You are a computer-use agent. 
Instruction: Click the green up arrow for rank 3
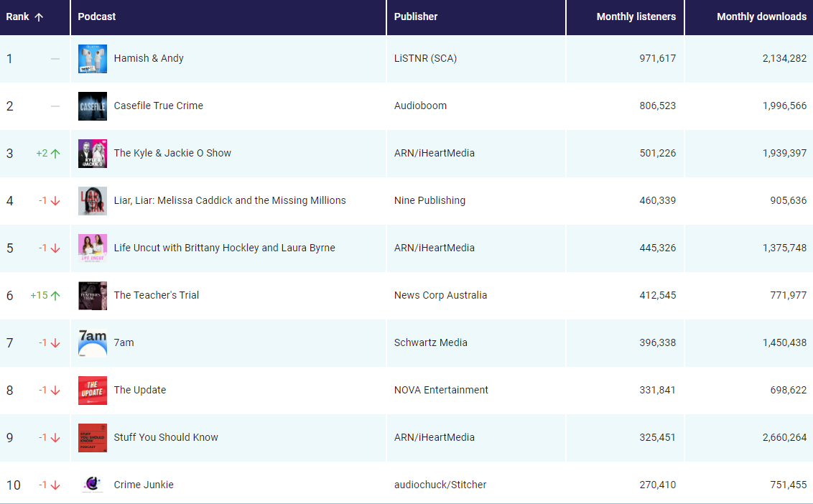pos(55,153)
